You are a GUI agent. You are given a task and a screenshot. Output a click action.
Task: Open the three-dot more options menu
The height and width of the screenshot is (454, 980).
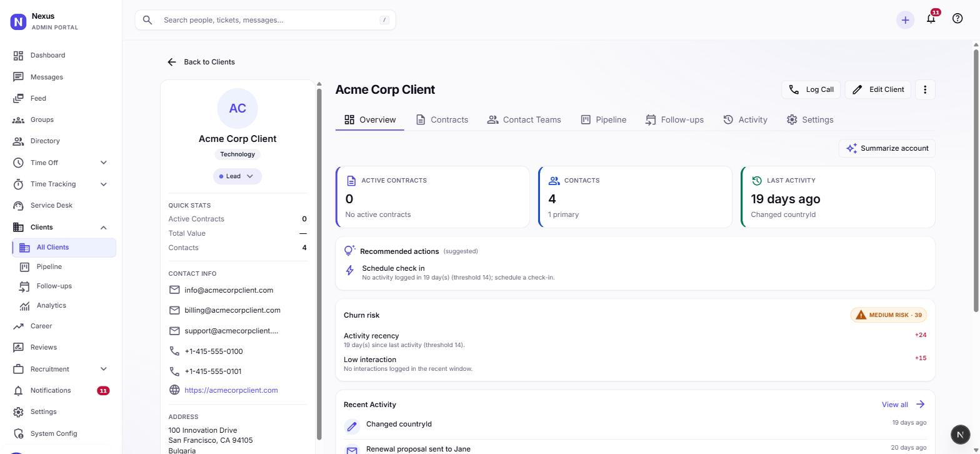click(925, 89)
